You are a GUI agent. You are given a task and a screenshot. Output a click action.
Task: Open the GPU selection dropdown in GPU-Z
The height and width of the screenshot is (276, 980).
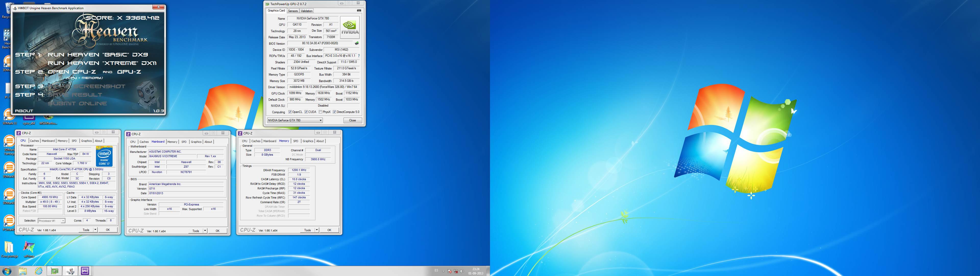click(295, 120)
